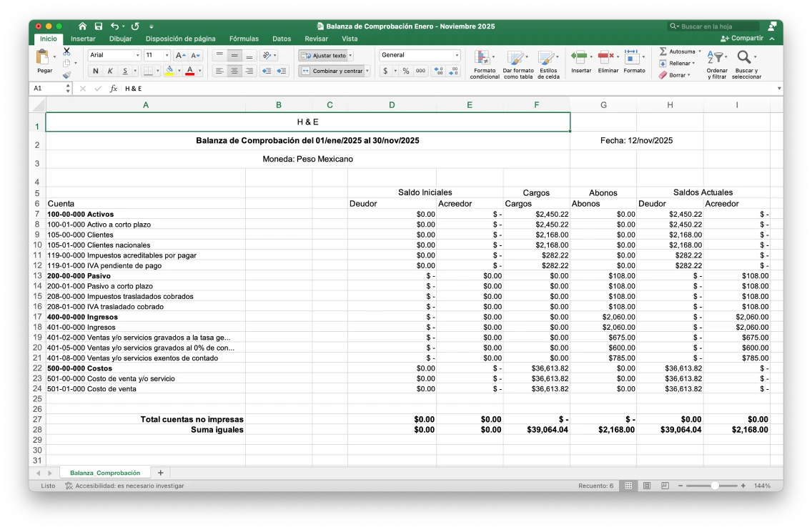Switch to the Fórmulas ribbon tab
This screenshot has width=812, height=530.
244,39
